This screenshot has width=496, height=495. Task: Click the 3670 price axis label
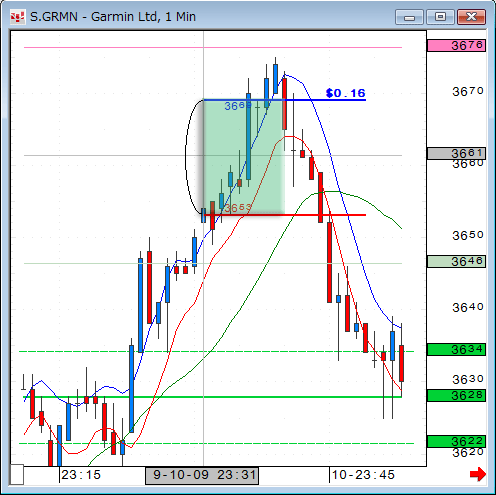coord(468,91)
